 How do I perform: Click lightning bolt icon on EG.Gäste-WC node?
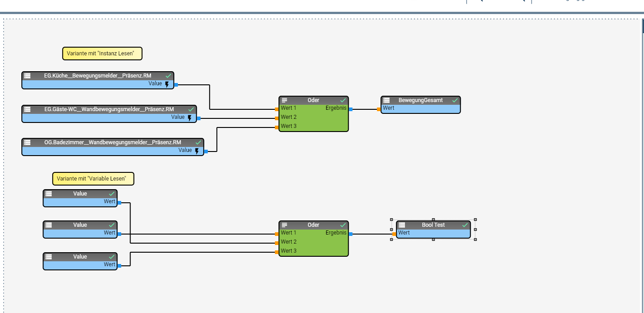pyautogui.click(x=190, y=118)
